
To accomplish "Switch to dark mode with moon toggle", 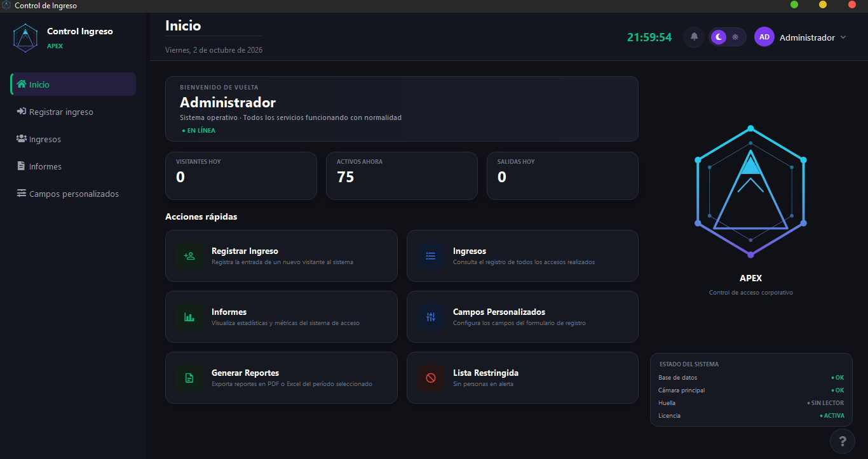I will [719, 37].
